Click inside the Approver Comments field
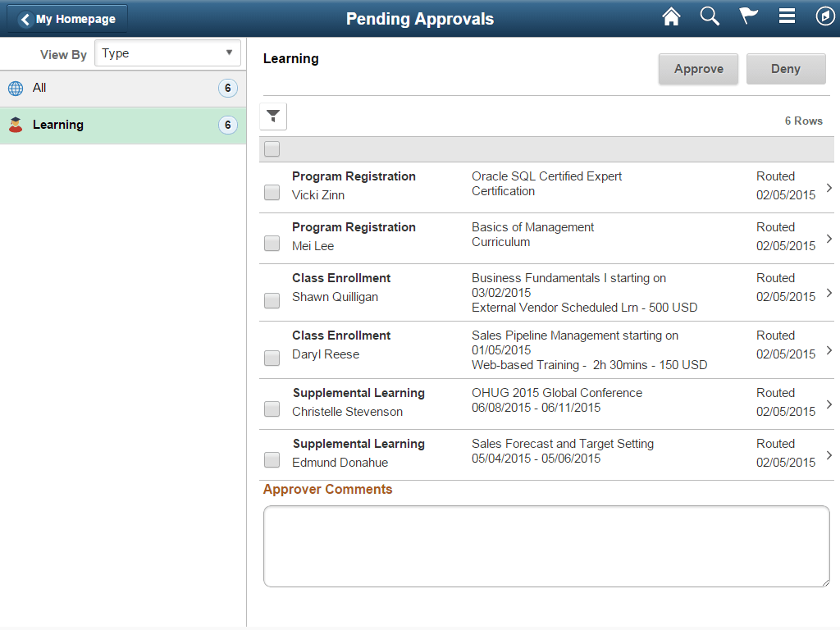Viewport: 840px width, 630px height. [x=546, y=546]
